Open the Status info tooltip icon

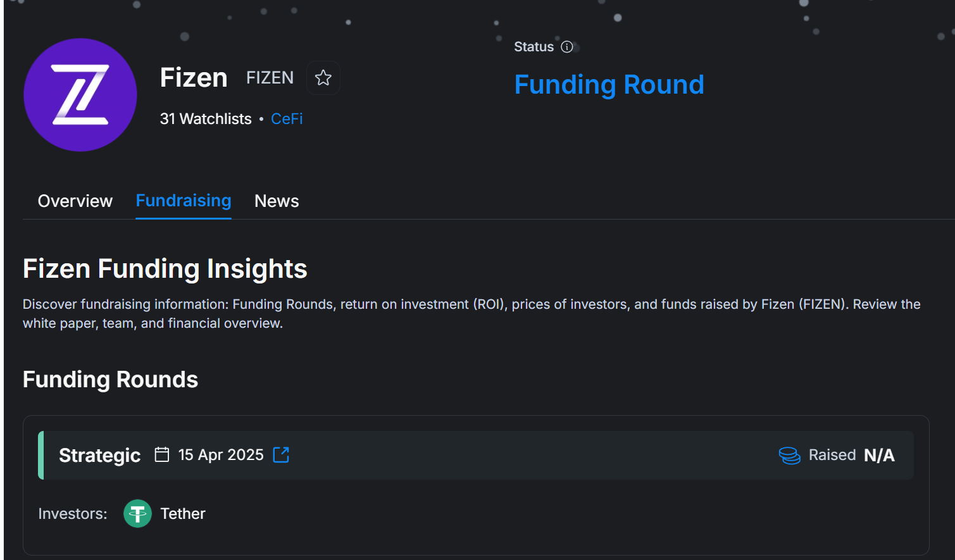click(x=567, y=47)
